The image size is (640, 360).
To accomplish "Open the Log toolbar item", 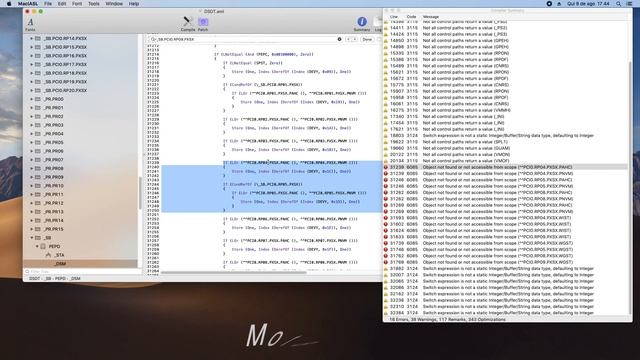I will tap(378, 24).
